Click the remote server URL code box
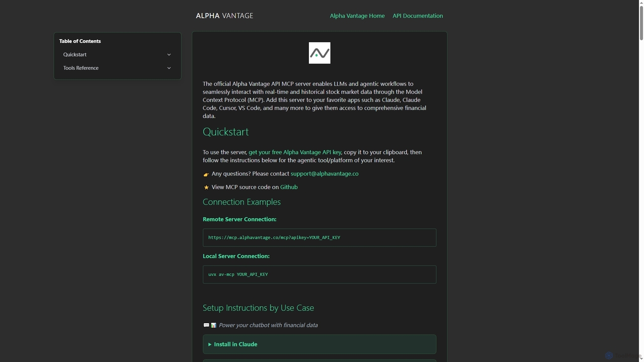Screen dimensions: 644x362 tap(319, 237)
